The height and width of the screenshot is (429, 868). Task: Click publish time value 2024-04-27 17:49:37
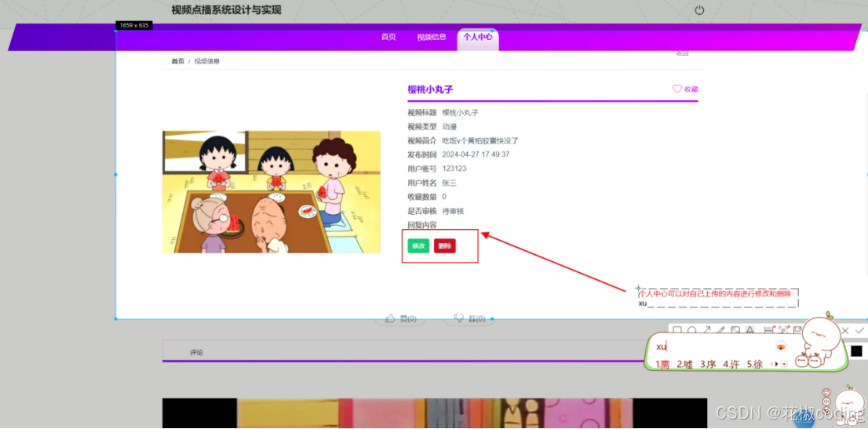(x=476, y=155)
